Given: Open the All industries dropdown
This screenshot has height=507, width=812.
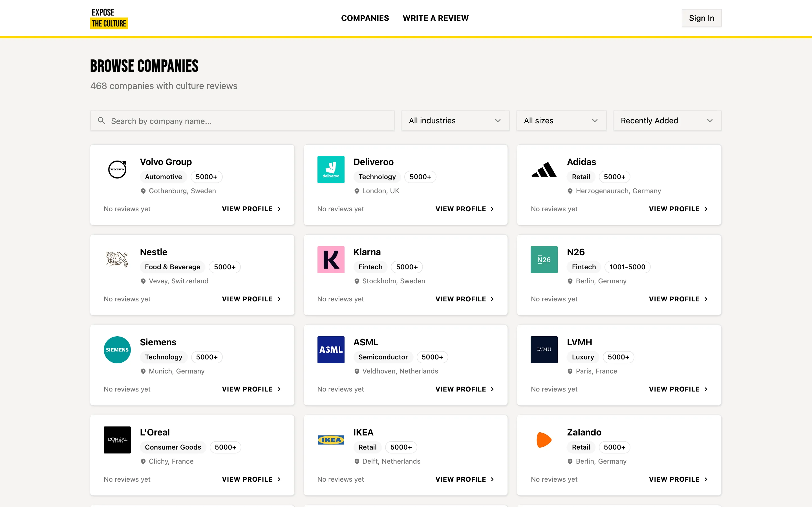Looking at the screenshot, I should [x=455, y=121].
